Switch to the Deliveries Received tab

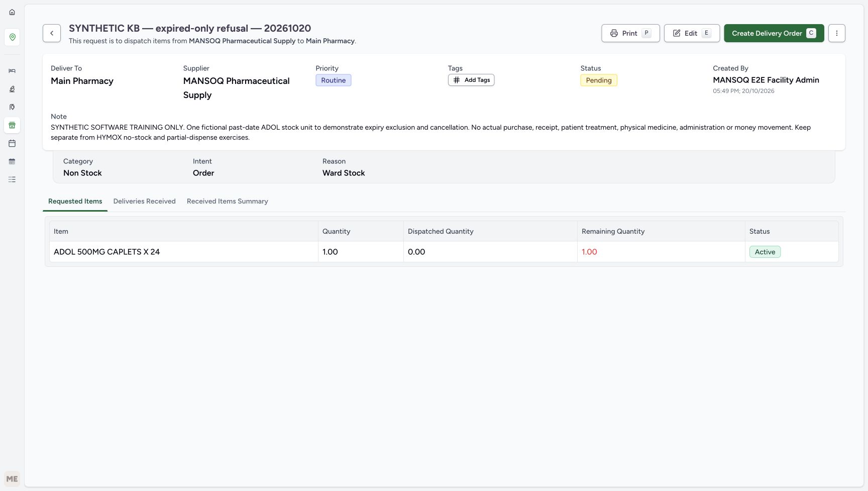pyautogui.click(x=145, y=201)
